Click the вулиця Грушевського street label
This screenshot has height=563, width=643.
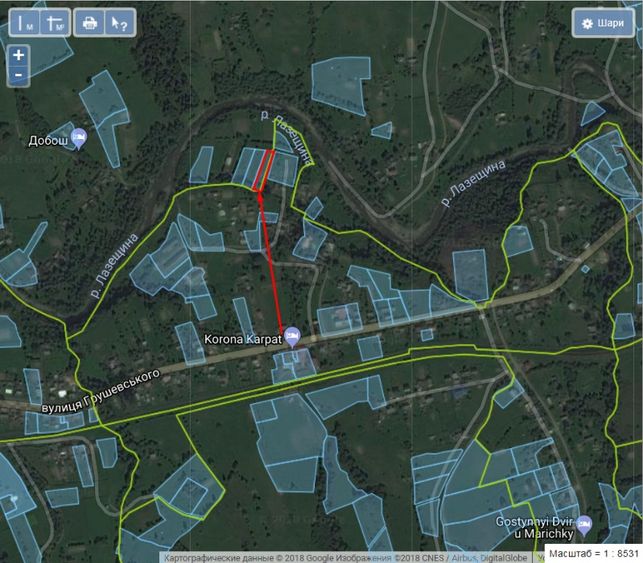click(x=100, y=392)
